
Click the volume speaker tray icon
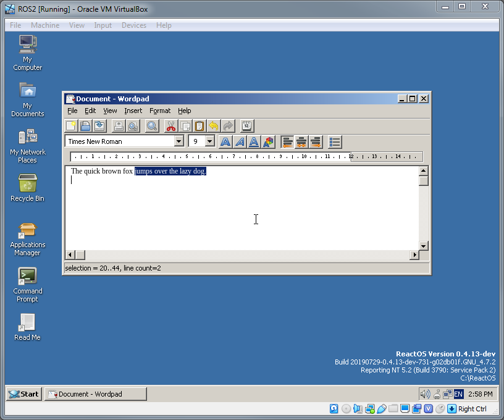[x=425, y=394]
